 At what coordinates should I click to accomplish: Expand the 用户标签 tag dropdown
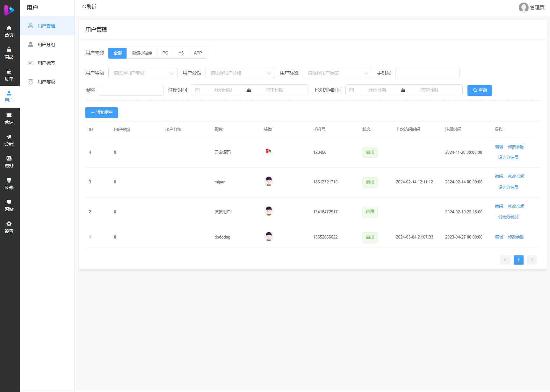point(337,73)
